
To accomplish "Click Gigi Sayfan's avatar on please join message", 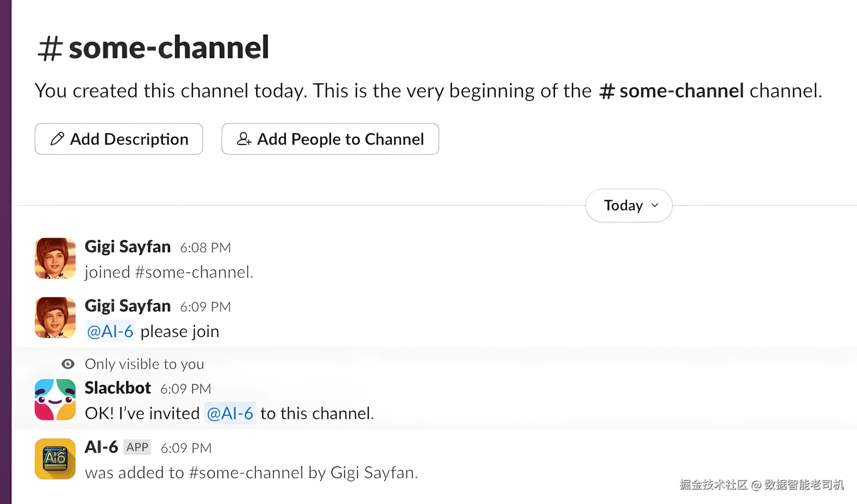I will 55,317.
